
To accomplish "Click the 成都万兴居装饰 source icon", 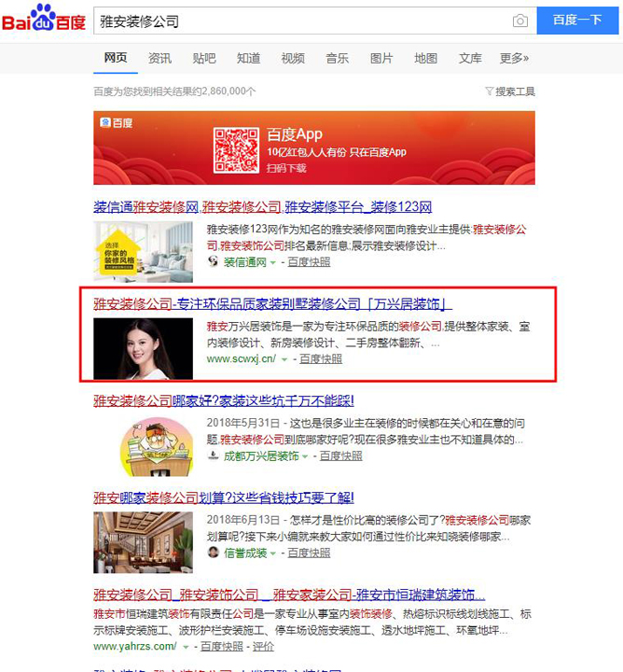I will coord(213,455).
